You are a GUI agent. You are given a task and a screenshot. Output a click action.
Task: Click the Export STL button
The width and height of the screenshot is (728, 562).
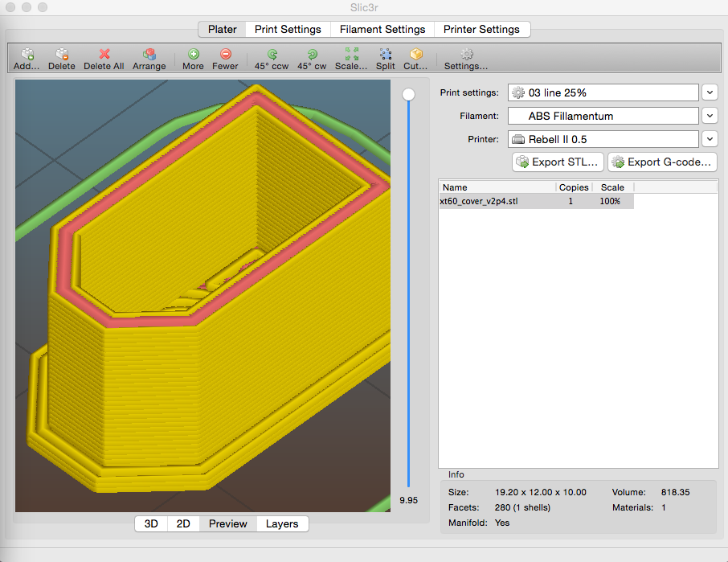click(x=558, y=162)
